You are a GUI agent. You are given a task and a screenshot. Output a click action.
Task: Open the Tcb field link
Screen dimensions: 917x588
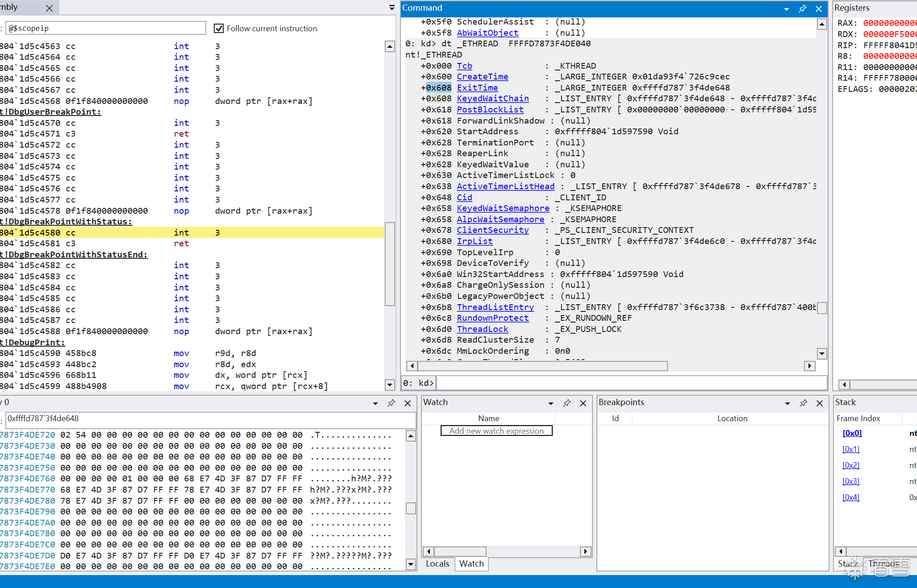coord(464,66)
